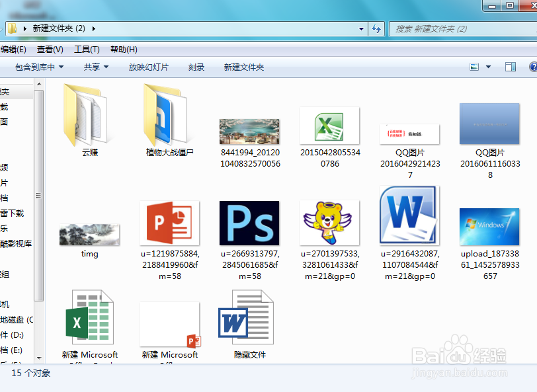The width and height of the screenshot is (537, 392).
Task: Click 新建文件夹 toolbar button
Action: pyautogui.click(x=244, y=67)
